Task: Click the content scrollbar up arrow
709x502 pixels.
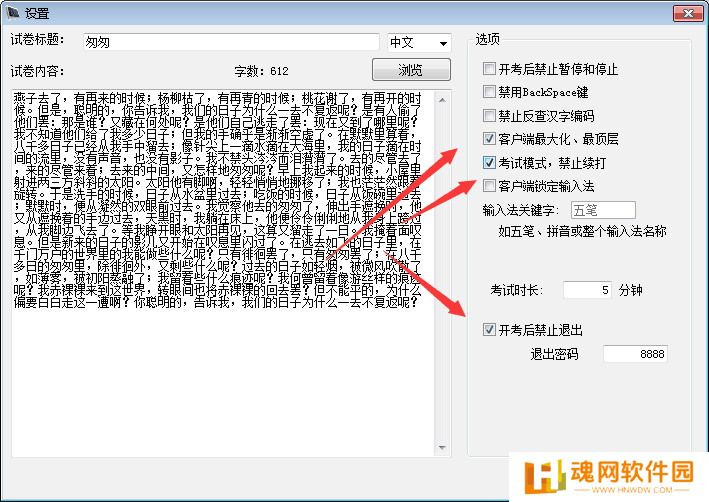Action: pyautogui.click(x=442, y=100)
